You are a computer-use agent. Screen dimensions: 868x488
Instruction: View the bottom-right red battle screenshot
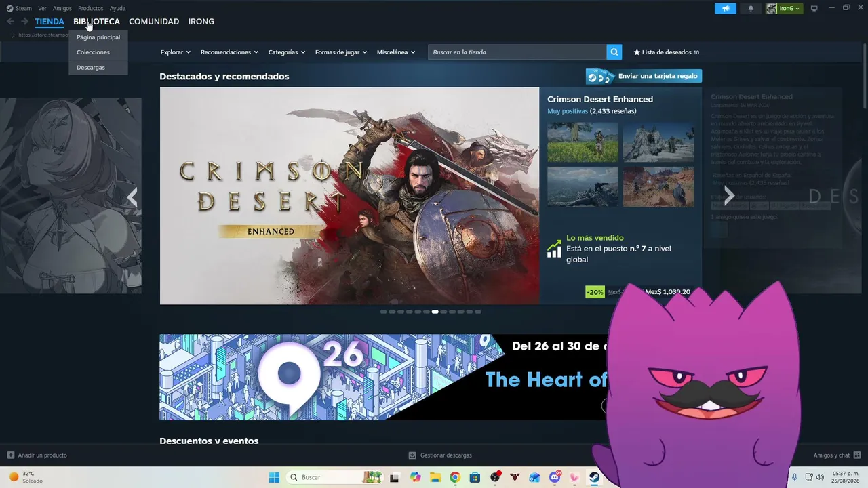[x=658, y=187]
